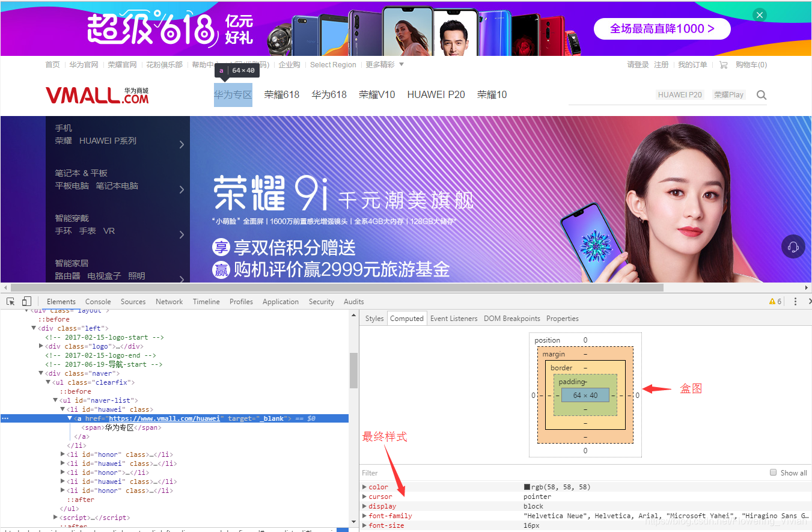Expand the cursor computed property
812x532 pixels.
[x=364, y=497]
